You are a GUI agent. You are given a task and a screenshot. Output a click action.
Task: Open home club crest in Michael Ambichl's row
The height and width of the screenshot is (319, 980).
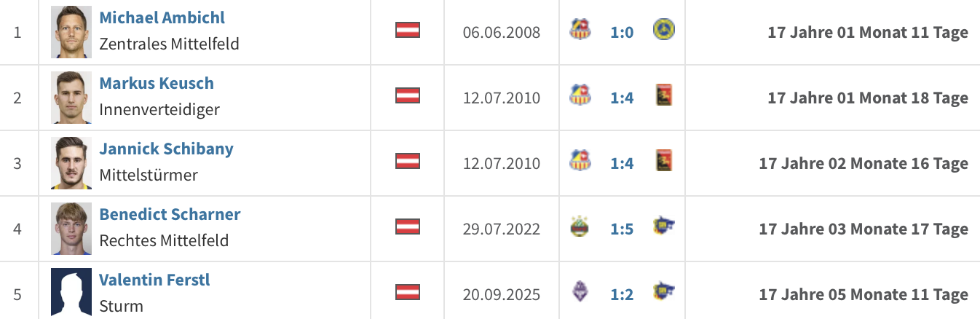tap(580, 30)
